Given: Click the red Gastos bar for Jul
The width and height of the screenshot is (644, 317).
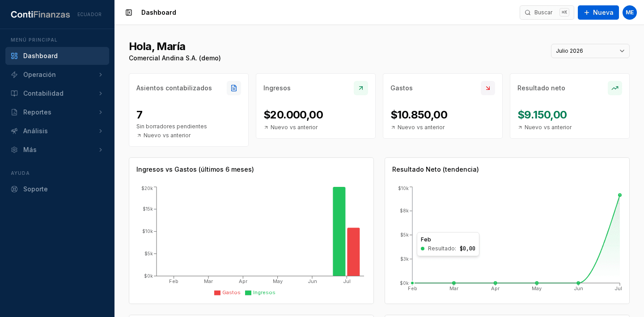Looking at the screenshot, I should click(x=353, y=252).
